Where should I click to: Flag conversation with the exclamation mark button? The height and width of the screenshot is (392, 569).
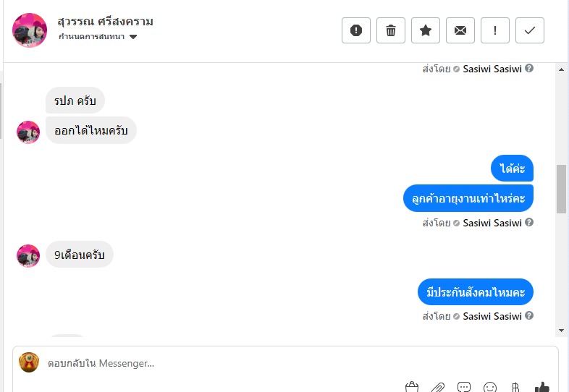(495, 30)
